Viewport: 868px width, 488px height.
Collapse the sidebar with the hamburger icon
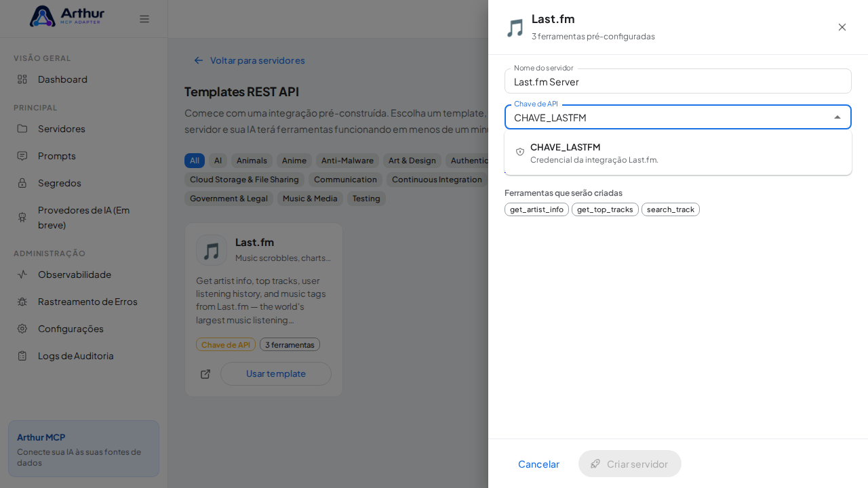coord(144,19)
